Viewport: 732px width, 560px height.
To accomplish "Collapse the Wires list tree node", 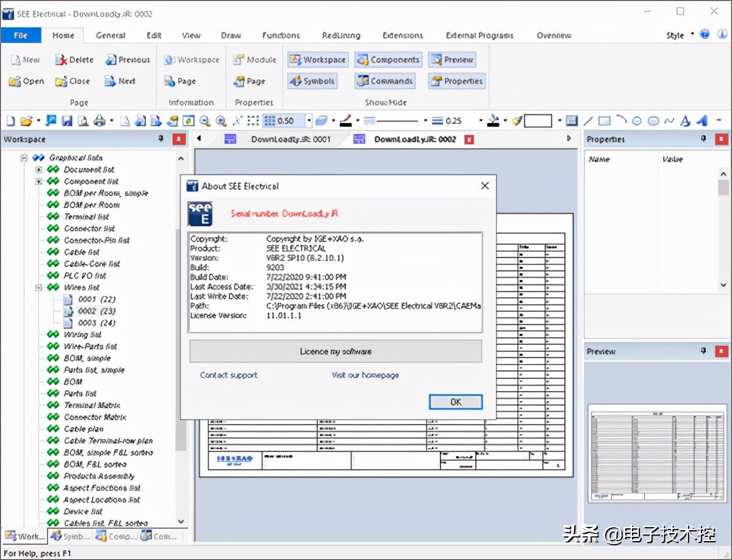I will coord(38,287).
